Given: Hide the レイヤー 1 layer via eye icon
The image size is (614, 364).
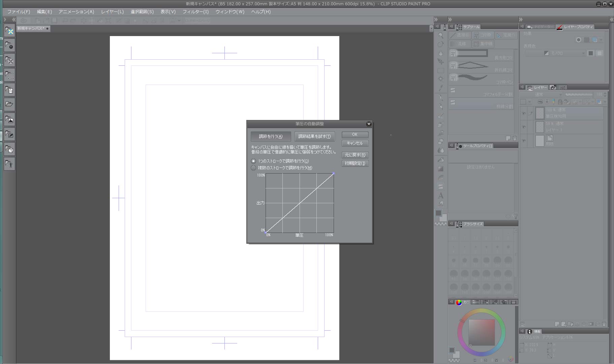Looking at the screenshot, I should (523, 127).
